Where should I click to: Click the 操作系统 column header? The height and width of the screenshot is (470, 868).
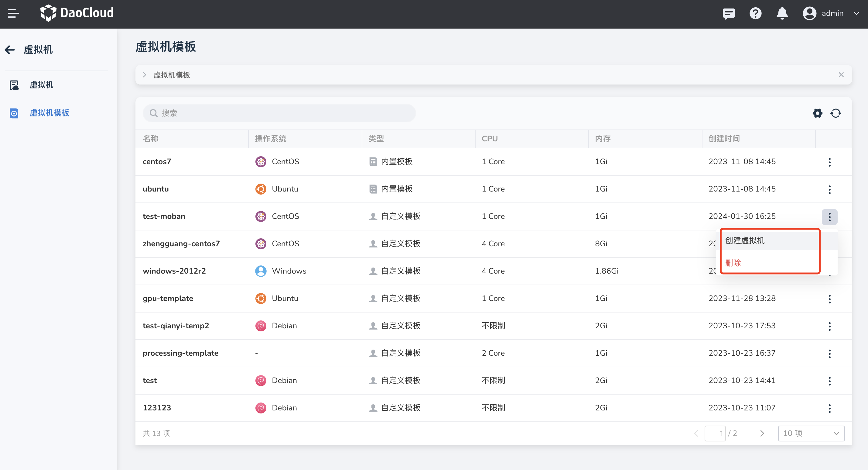pos(271,139)
